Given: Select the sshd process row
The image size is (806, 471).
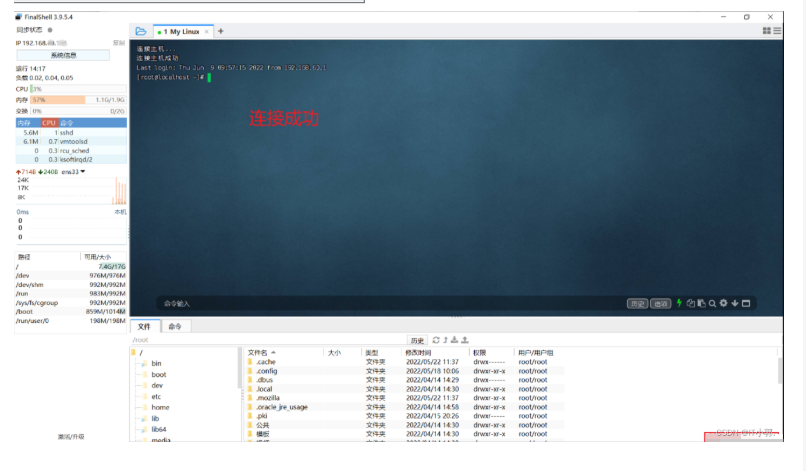Looking at the screenshot, I should coord(71,133).
